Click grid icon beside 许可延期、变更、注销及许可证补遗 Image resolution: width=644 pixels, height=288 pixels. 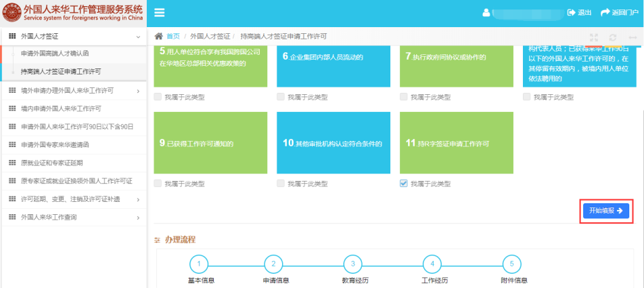(12, 199)
